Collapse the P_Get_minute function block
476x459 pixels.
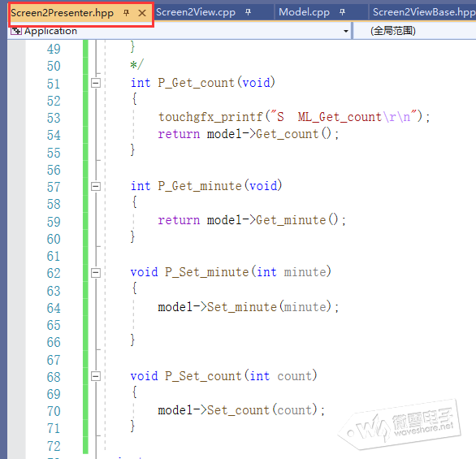[96, 186]
